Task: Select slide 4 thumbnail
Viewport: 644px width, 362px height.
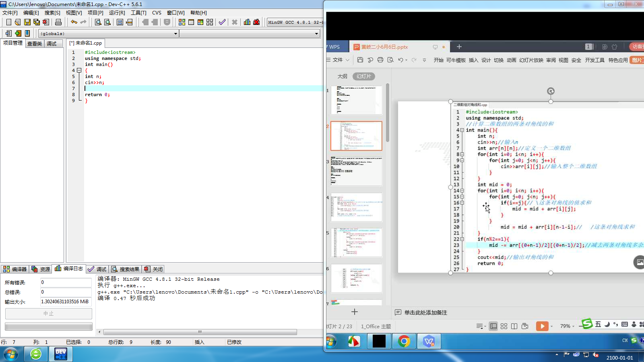Action: click(356, 207)
